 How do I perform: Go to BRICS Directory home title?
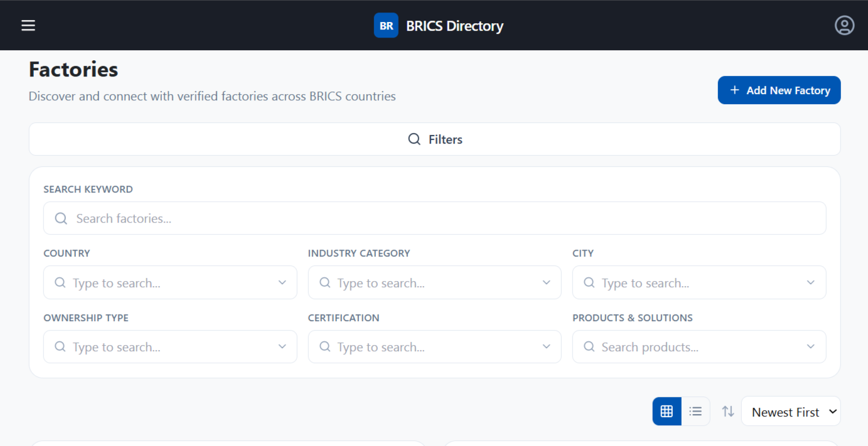click(454, 26)
